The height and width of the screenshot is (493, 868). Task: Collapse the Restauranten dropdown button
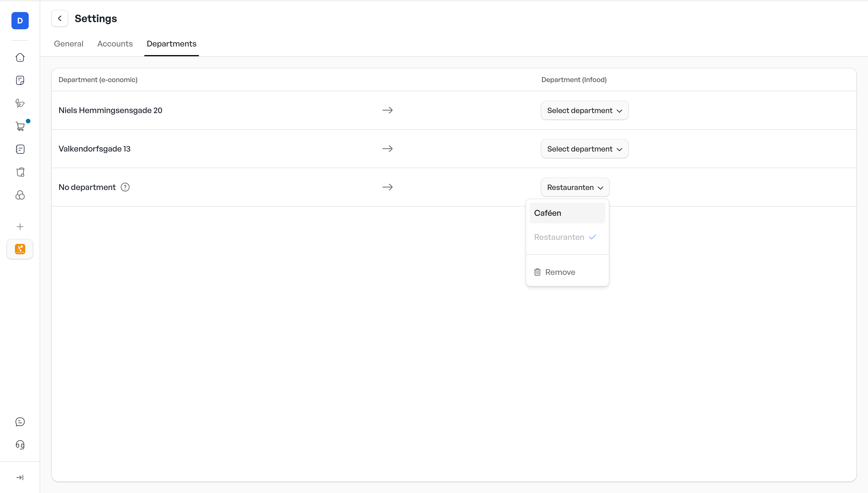575,187
